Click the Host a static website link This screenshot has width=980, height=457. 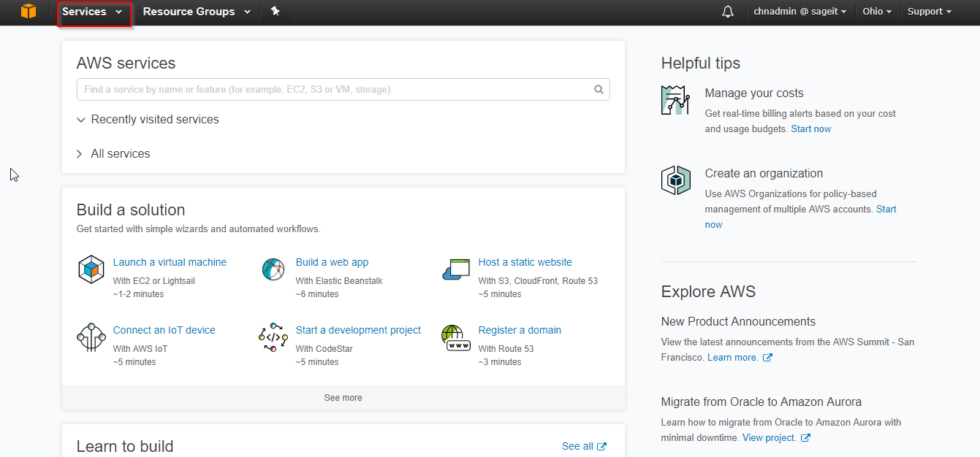pos(525,262)
